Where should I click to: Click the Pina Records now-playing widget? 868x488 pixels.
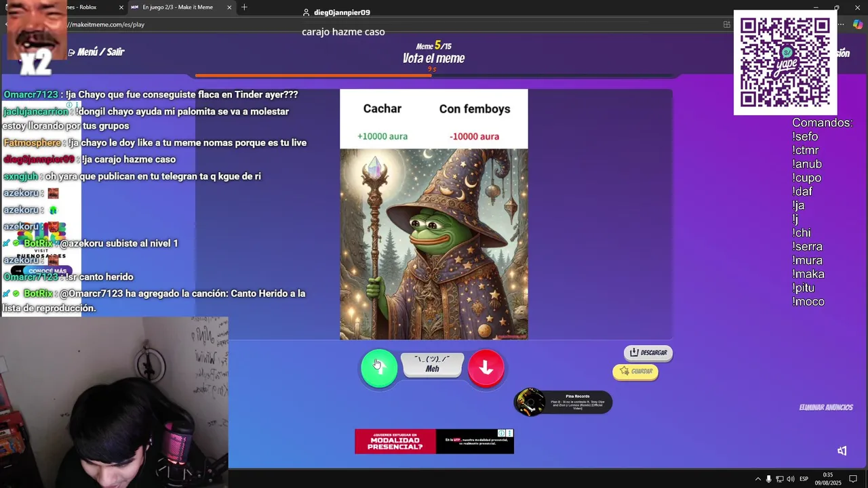[x=563, y=403]
